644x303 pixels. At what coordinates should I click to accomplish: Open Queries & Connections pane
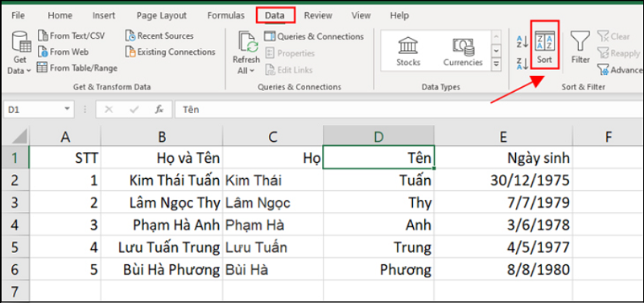pos(314,36)
